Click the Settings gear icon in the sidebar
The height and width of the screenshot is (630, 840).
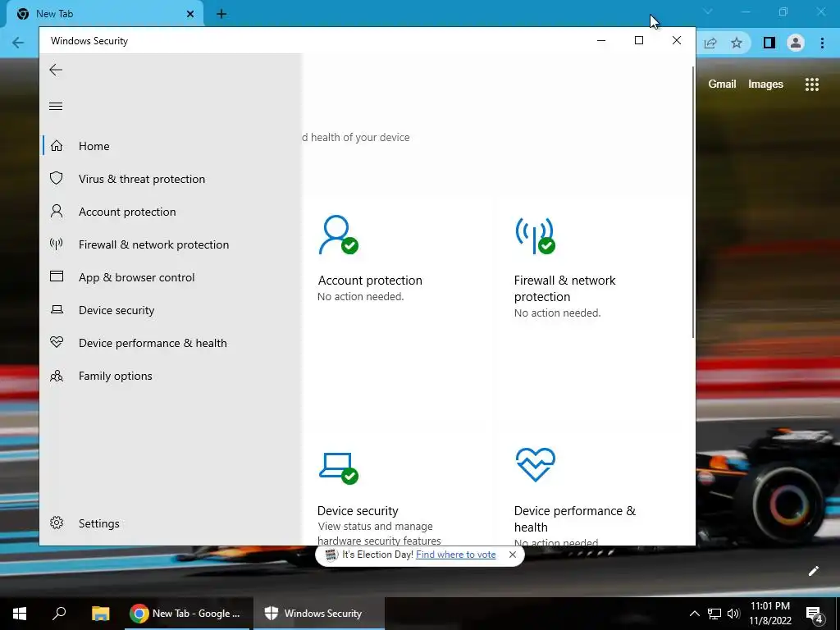(x=57, y=523)
